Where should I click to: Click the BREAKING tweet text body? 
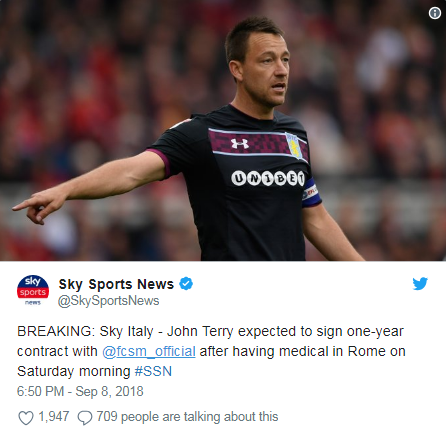tap(211, 351)
